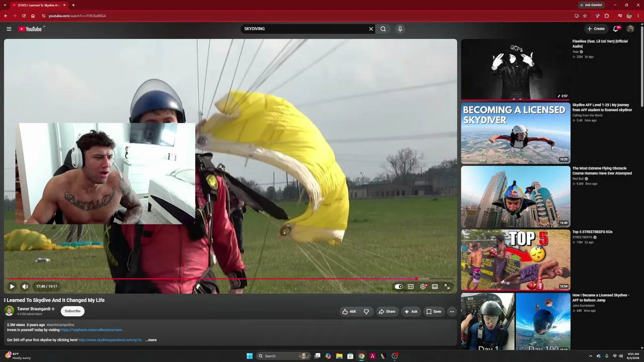This screenshot has height=362, width=644.
Task: Open a new browser tab
Action: 73,5
